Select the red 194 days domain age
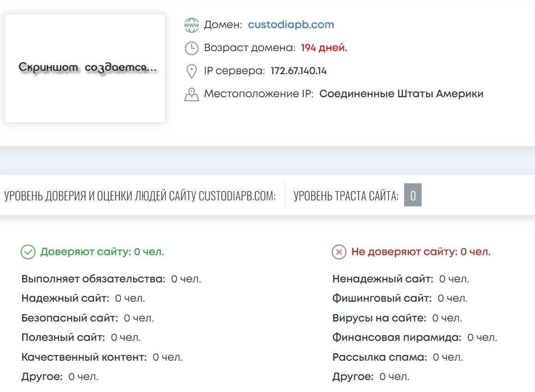 click(324, 48)
